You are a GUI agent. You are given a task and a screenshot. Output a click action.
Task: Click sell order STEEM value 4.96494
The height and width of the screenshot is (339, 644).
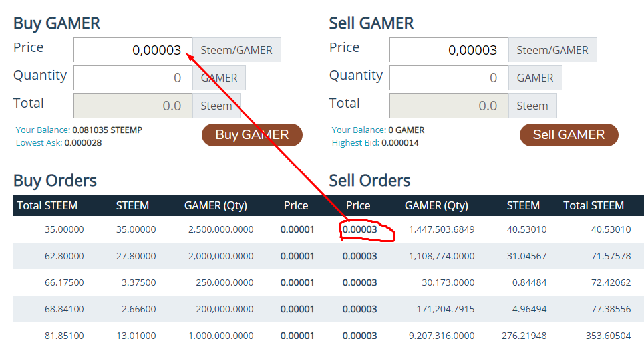[530, 310]
